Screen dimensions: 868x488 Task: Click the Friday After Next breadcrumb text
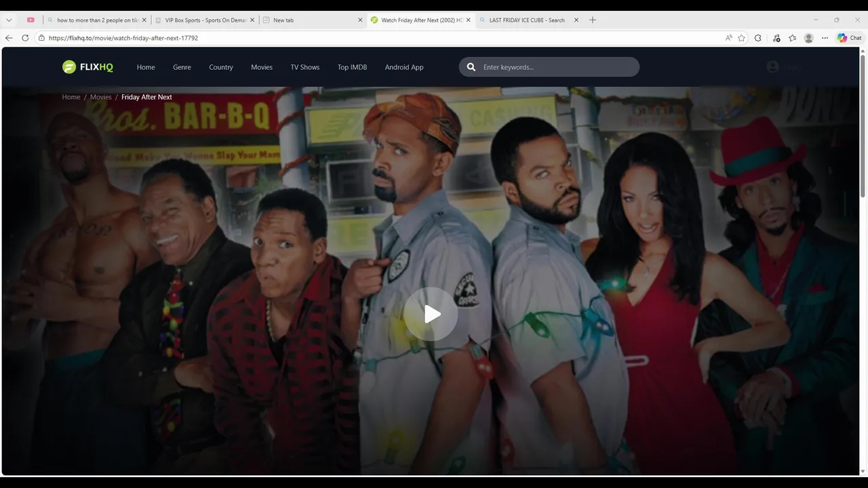[x=146, y=97]
